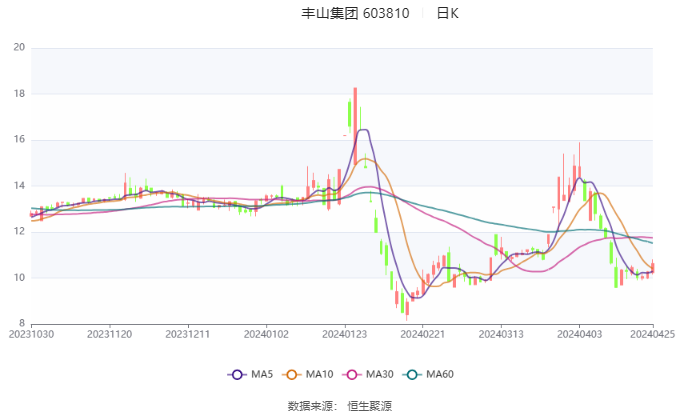Toggle the MA5 legend series
The height and width of the screenshot is (413, 680).
click(x=250, y=374)
